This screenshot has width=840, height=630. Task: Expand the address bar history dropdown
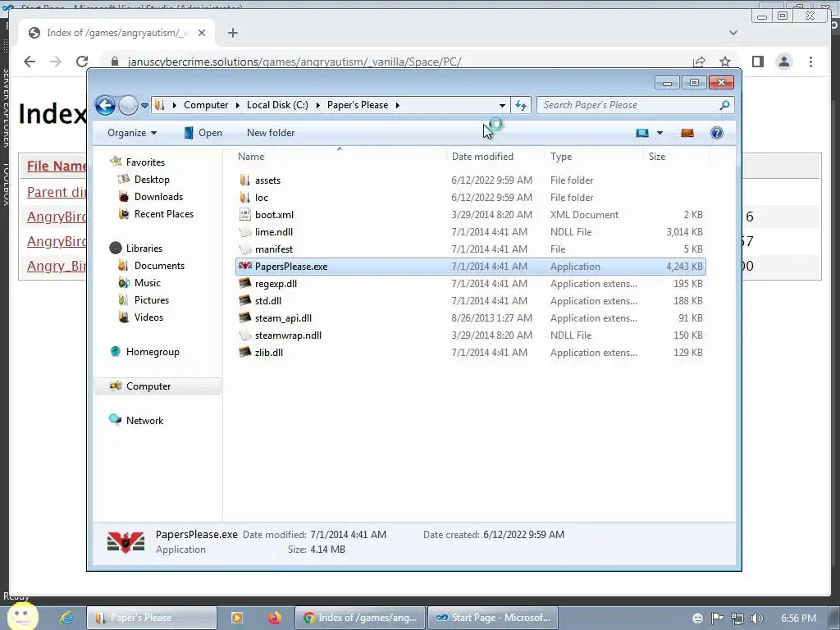coord(502,105)
